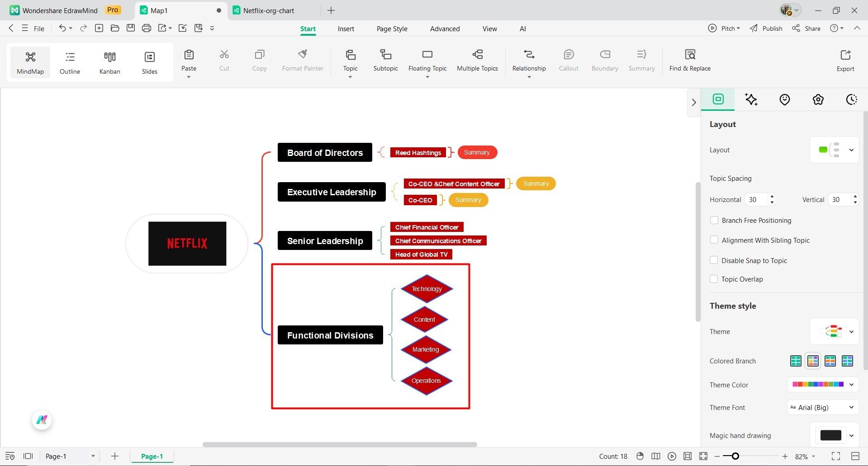
Task: Open Find & Replace
Action: pos(690,61)
